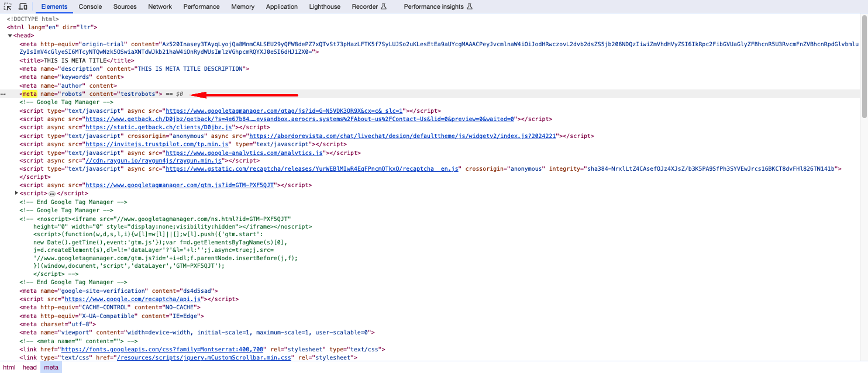Open the static.getback.ch D0jbz.js link

160,127
